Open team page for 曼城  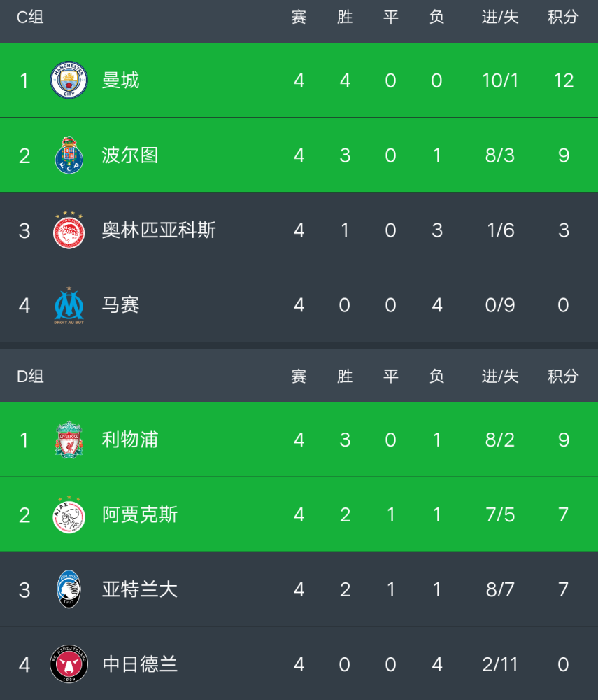[120, 80]
